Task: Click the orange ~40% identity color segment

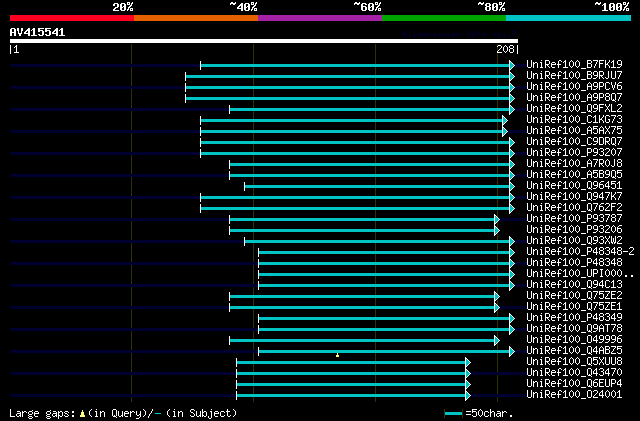Action: [x=196, y=18]
